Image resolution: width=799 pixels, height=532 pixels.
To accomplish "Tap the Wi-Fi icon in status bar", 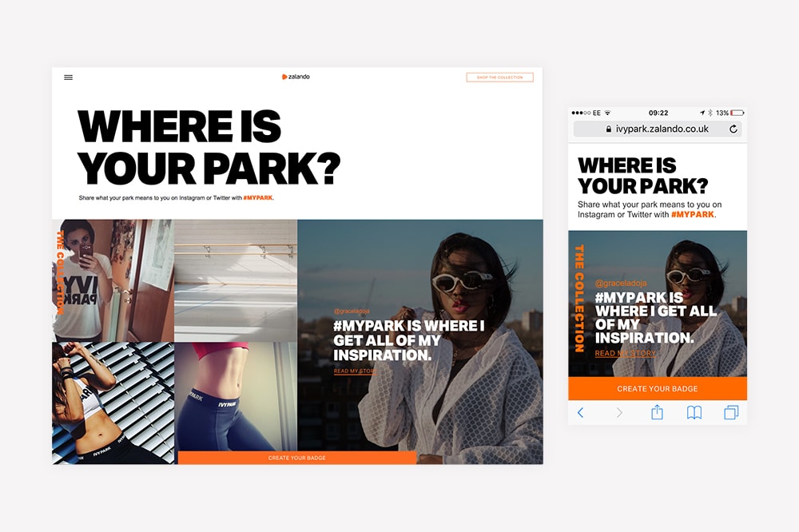I will pos(607,113).
